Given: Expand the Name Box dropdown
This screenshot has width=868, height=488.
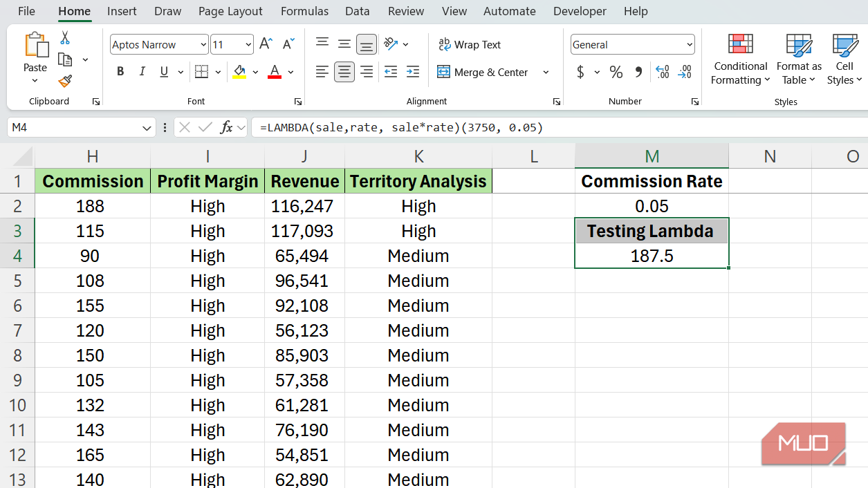Looking at the screenshot, I should (x=147, y=128).
